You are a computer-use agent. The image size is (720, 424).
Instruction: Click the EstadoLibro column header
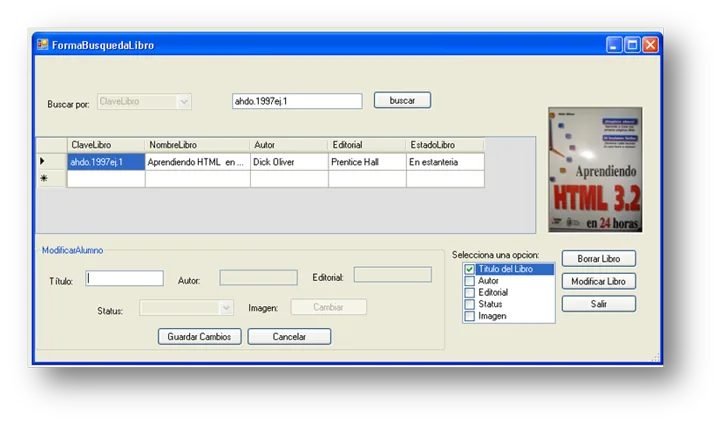coord(445,145)
